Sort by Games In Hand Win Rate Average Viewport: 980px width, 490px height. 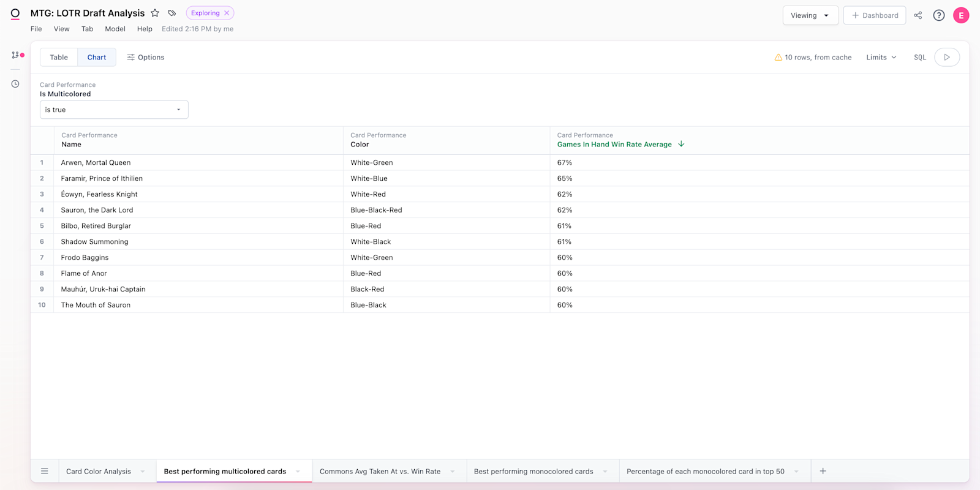(x=614, y=145)
